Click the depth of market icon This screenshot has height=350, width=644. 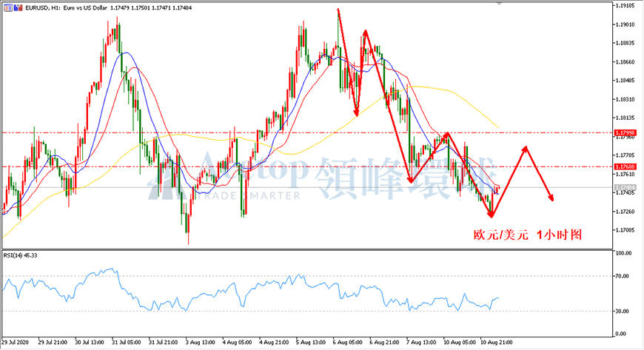(18, 8)
